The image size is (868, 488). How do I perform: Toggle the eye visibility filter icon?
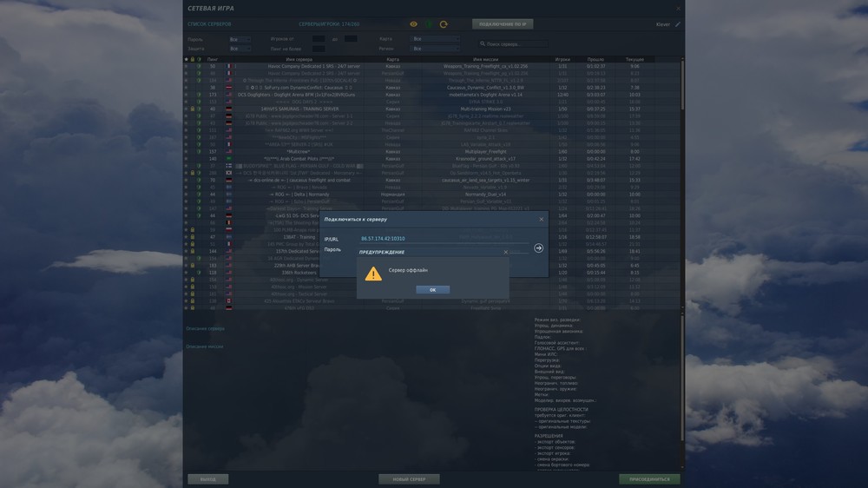413,24
